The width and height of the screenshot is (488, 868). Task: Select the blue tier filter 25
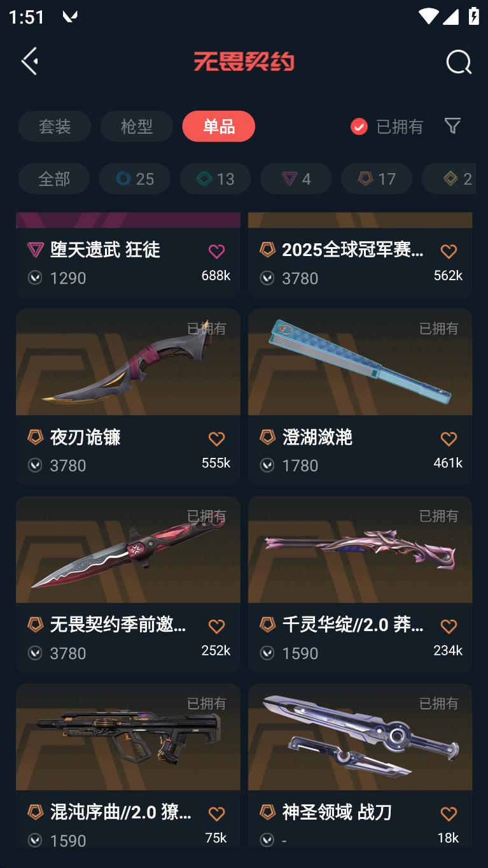tap(134, 178)
